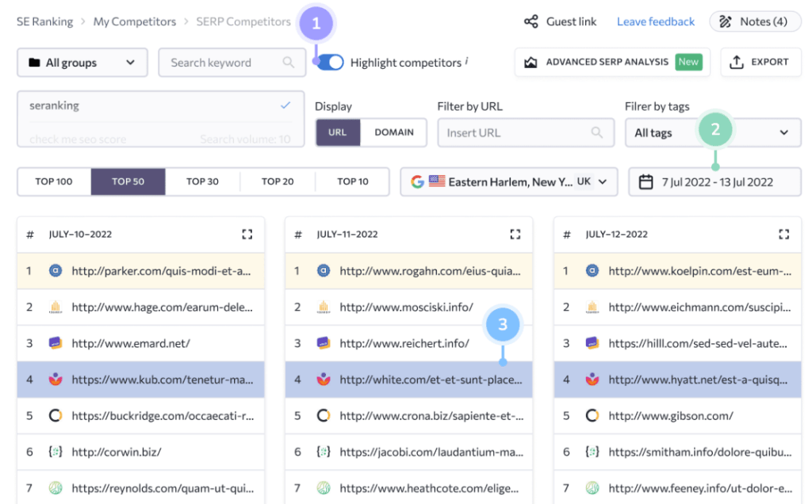The image size is (812, 504).
Task: Click in the Insert URL field
Action: coord(526,132)
